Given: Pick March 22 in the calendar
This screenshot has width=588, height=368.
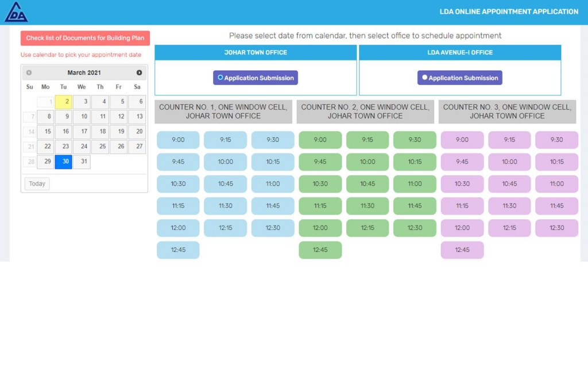Looking at the screenshot, I should point(45,147).
